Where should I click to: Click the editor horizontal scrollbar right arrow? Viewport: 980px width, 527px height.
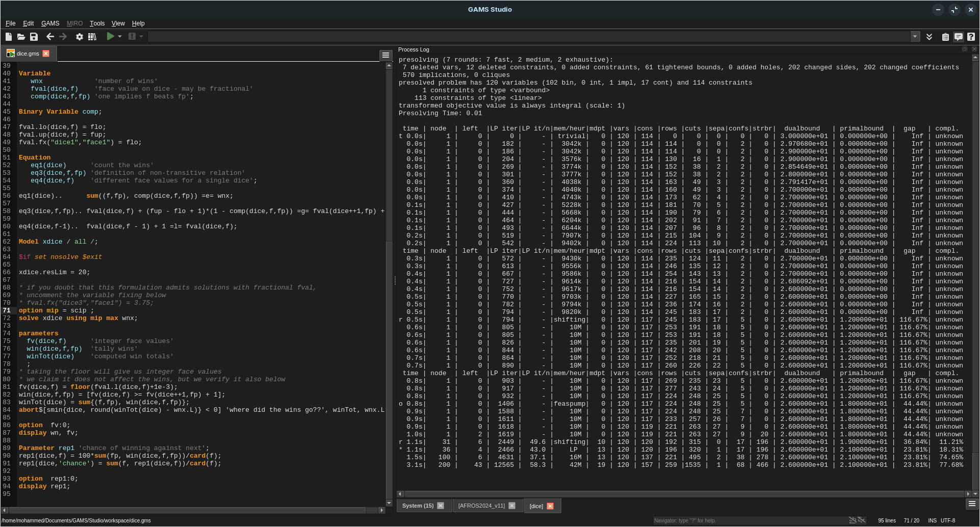381,510
